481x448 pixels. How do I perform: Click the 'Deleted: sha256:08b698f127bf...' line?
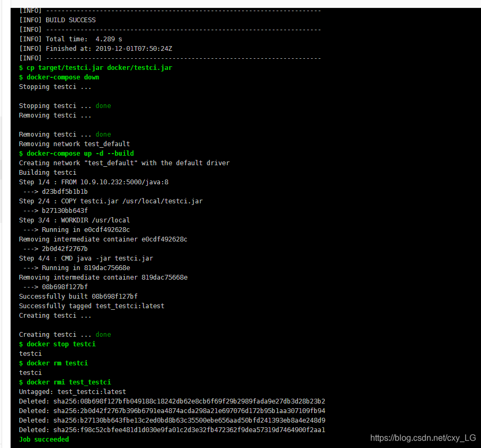pos(172,401)
